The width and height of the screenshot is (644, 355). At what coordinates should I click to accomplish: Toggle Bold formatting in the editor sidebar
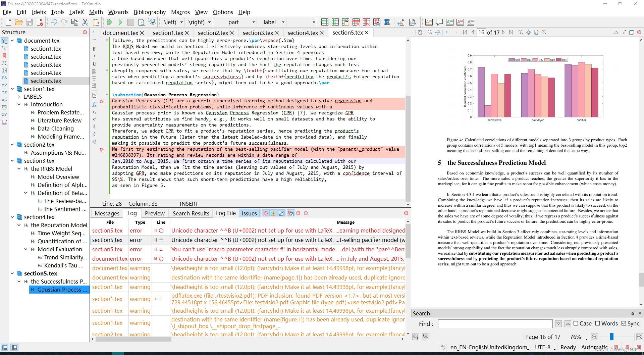[x=94, y=49]
